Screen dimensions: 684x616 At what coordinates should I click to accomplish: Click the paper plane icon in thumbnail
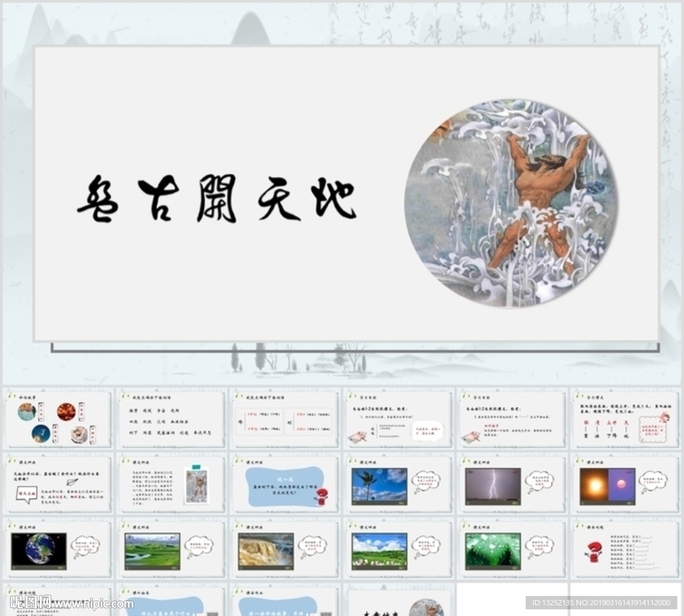72,482
